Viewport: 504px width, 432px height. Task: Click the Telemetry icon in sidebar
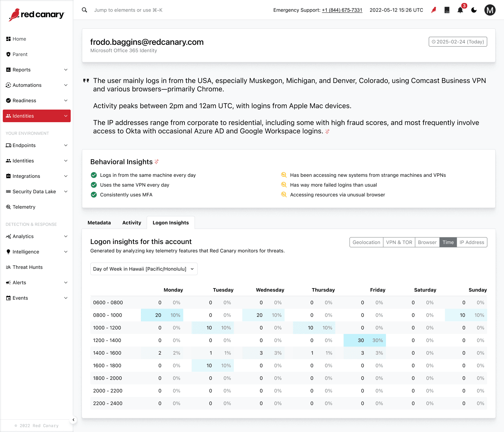(8, 207)
